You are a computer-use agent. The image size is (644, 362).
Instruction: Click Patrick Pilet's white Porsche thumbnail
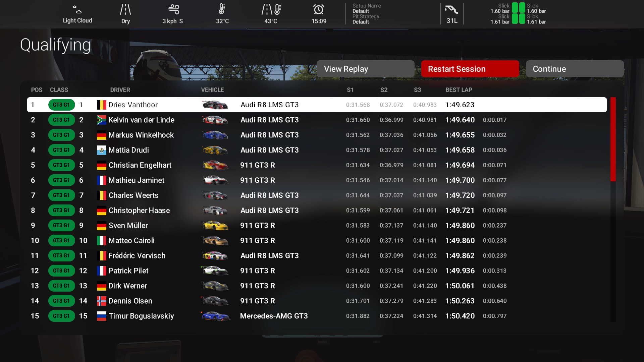click(215, 271)
